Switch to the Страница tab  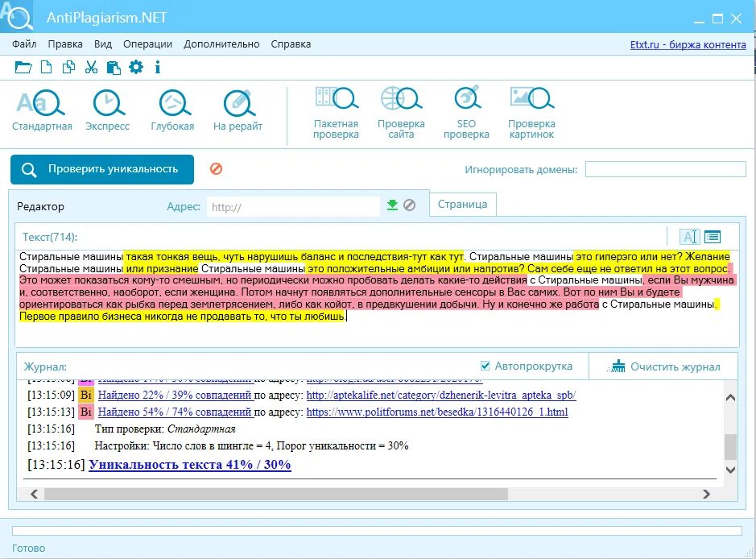click(x=462, y=204)
